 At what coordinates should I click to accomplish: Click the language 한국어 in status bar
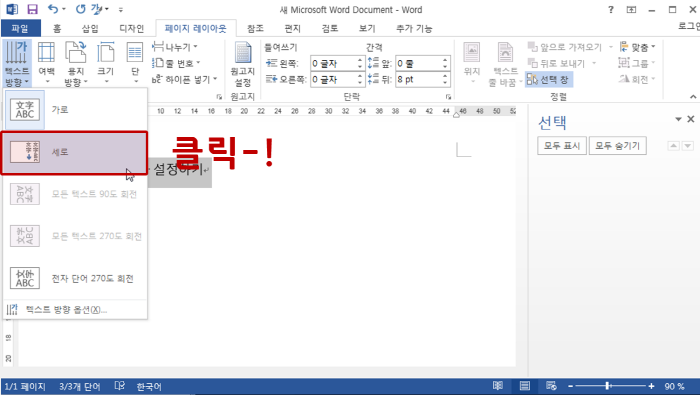click(x=149, y=387)
